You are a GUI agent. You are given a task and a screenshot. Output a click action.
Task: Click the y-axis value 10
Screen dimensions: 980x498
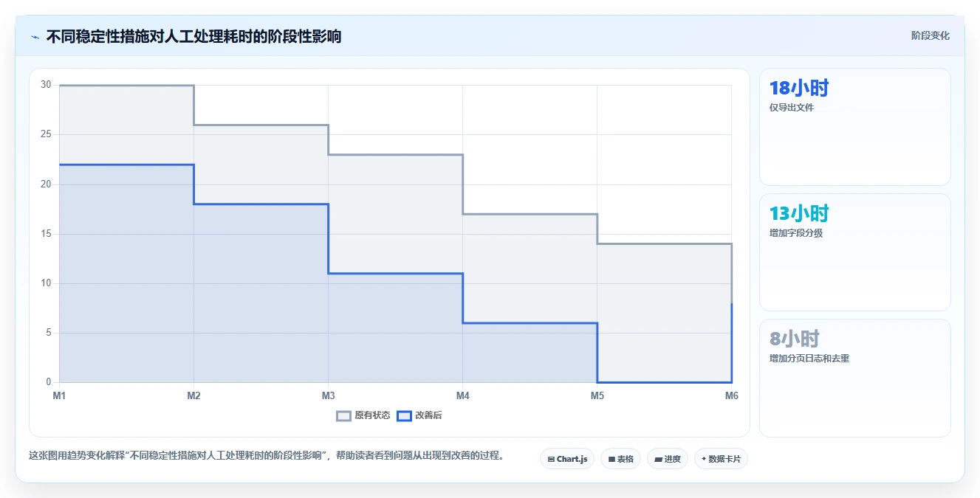coord(46,283)
